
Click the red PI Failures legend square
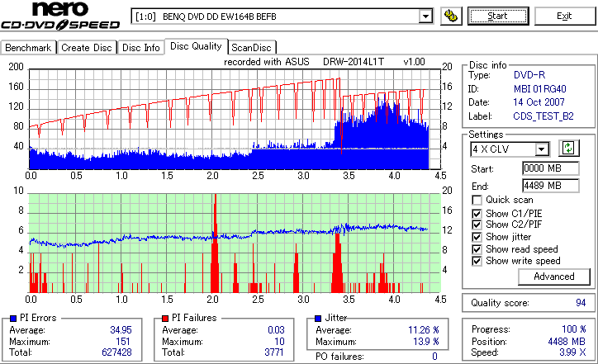pyautogui.click(x=165, y=319)
